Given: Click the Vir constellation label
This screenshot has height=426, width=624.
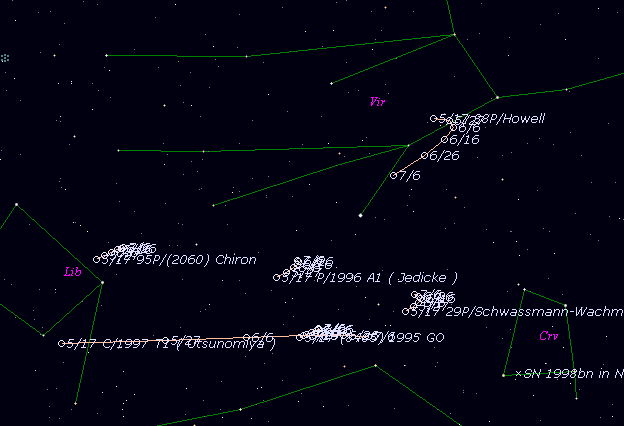Looking at the screenshot, I should [377, 101].
